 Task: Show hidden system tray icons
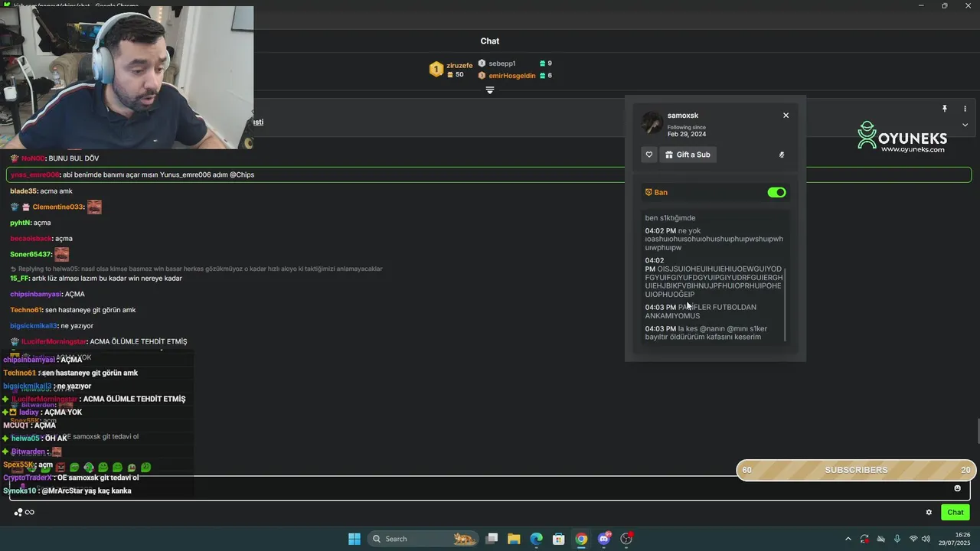tap(848, 539)
